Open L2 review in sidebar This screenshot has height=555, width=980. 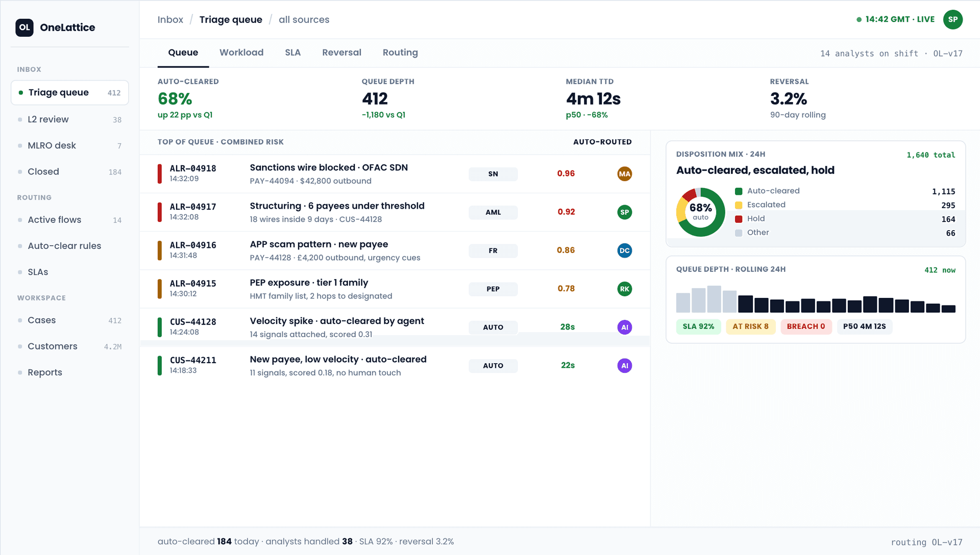pyautogui.click(x=70, y=119)
